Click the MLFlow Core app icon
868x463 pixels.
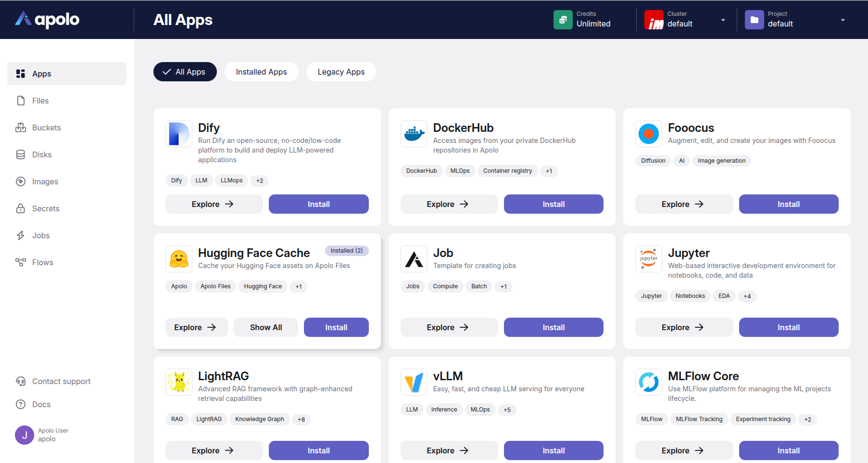[x=649, y=382]
